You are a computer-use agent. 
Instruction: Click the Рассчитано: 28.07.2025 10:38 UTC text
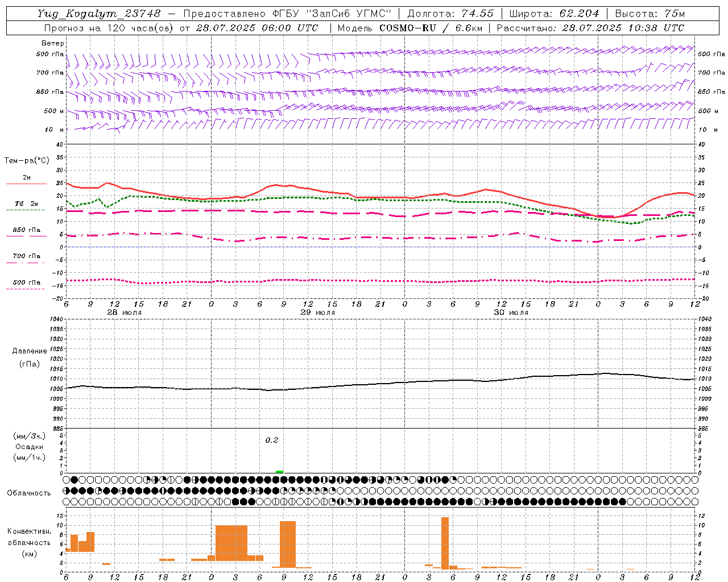point(590,28)
